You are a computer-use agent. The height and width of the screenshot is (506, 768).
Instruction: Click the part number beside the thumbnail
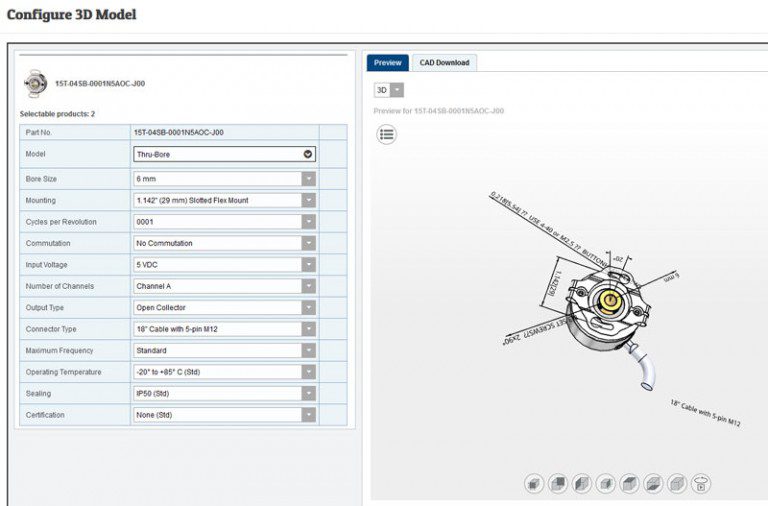coord(100,83)
